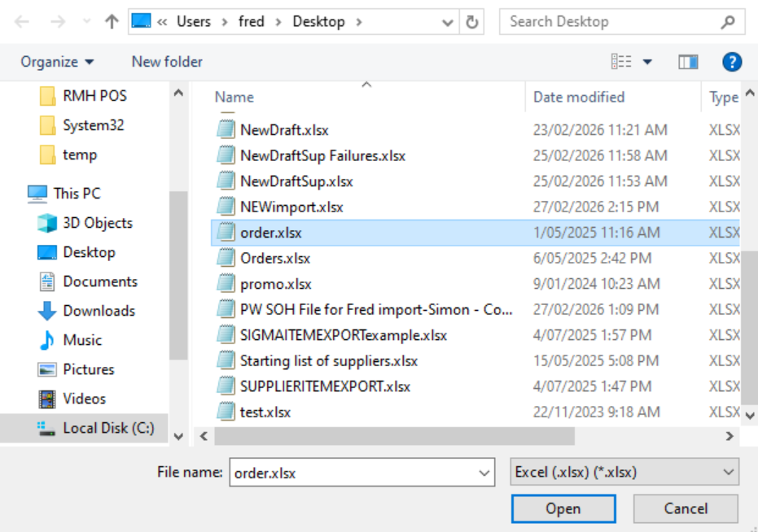Click the NEWimport.xlsx file icon
This screenshot has width=758, height=532.
225,207
